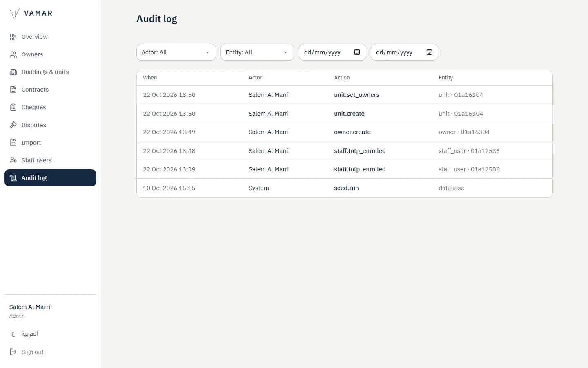This screenshot has height=368, width=588.
Task: Switch language to العربية
Action: click(x=50, y=334)
